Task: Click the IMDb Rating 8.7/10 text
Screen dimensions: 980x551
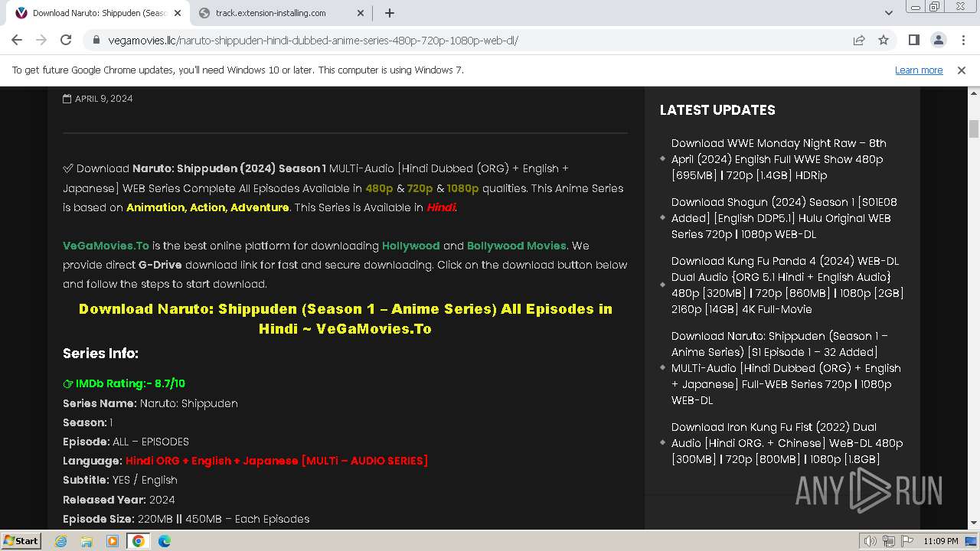Action: [124, 383]
